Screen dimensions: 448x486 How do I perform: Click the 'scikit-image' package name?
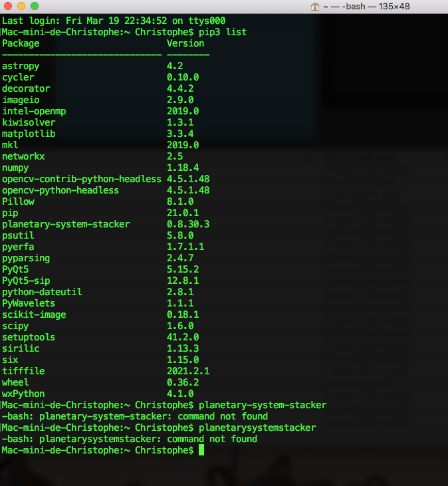[x=34, y=314]
